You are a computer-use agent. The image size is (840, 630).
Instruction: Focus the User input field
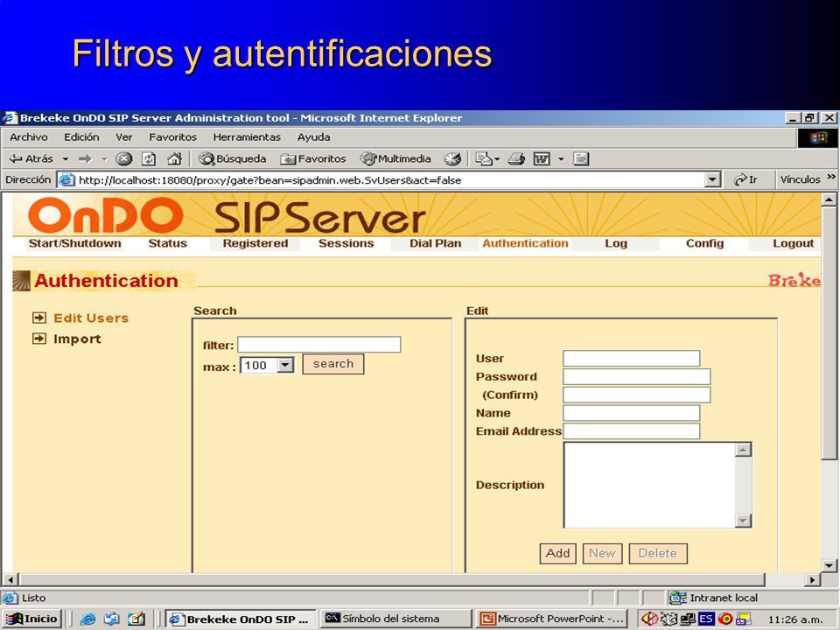[631, 359]
